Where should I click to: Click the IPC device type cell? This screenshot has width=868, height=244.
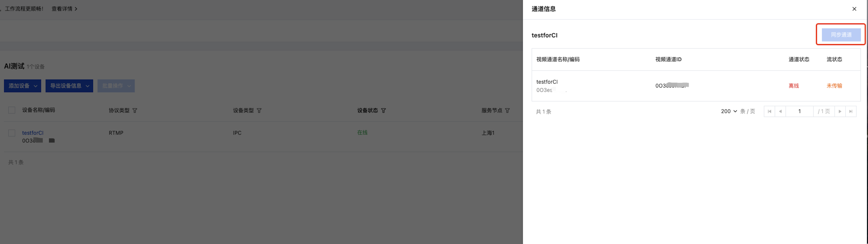(x=237, y=133)
